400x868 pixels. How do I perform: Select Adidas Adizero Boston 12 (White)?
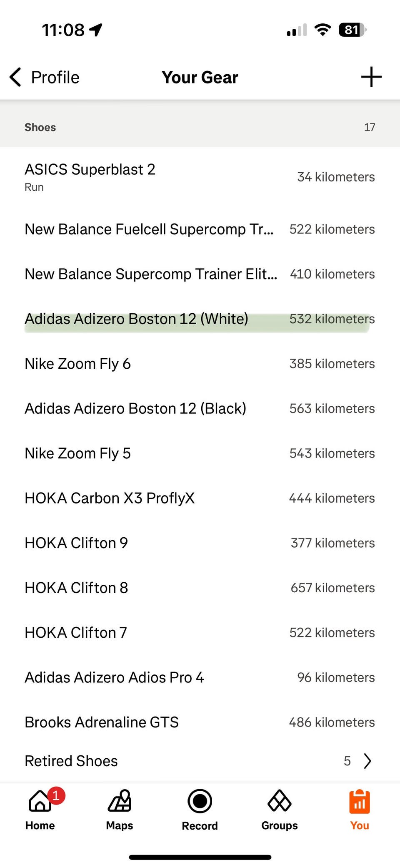coord(136,319)
